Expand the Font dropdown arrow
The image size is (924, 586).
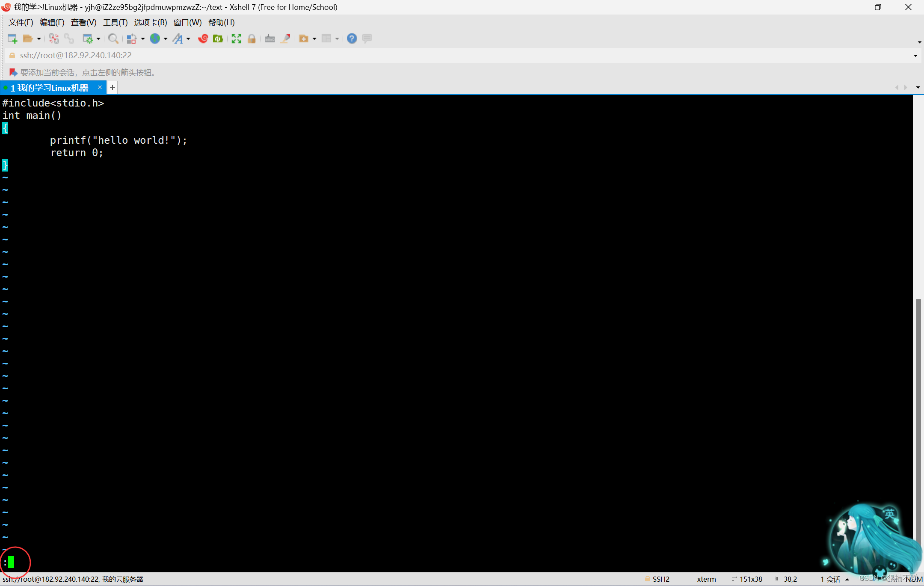tap(188, 39)
